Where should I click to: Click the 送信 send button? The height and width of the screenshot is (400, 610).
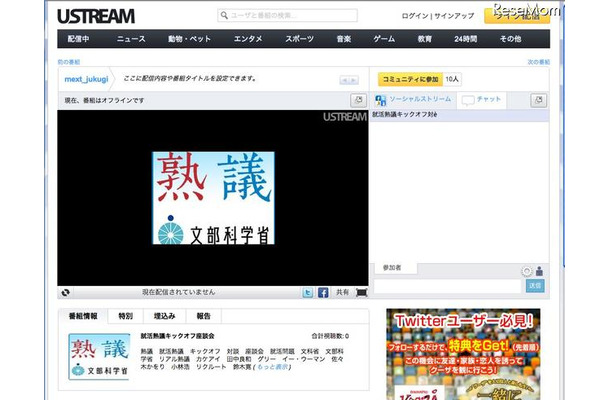coord(535,286)
